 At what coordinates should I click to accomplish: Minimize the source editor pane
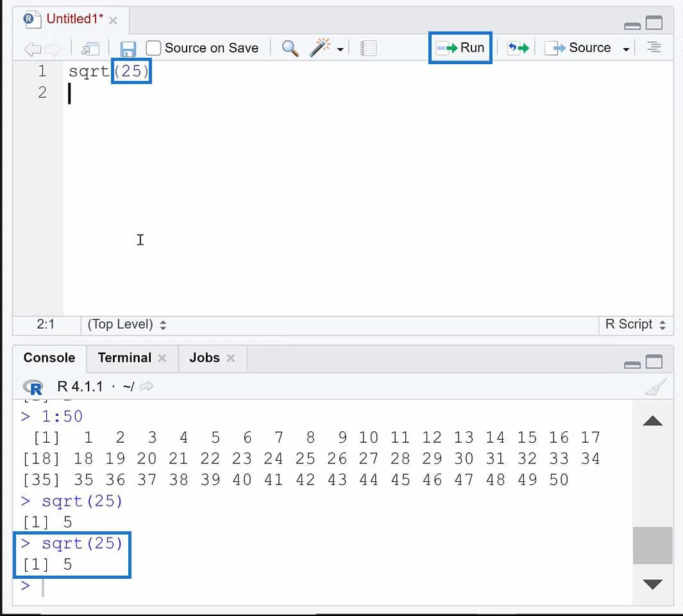(x=632, y=26)
